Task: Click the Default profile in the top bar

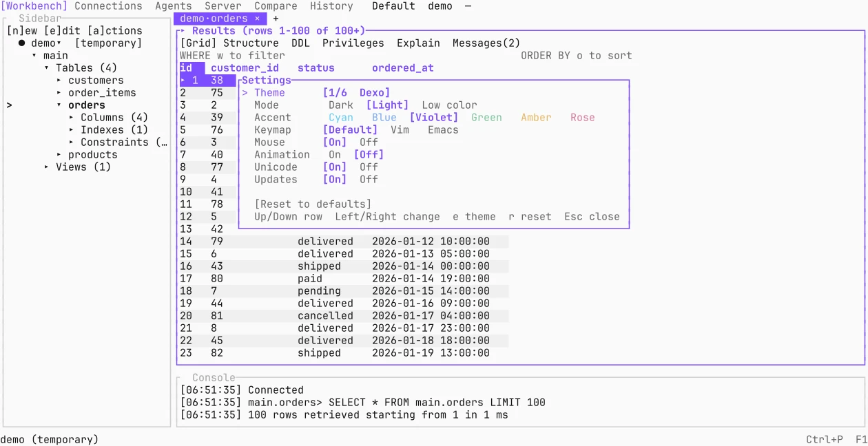Action: click(393, 6)
